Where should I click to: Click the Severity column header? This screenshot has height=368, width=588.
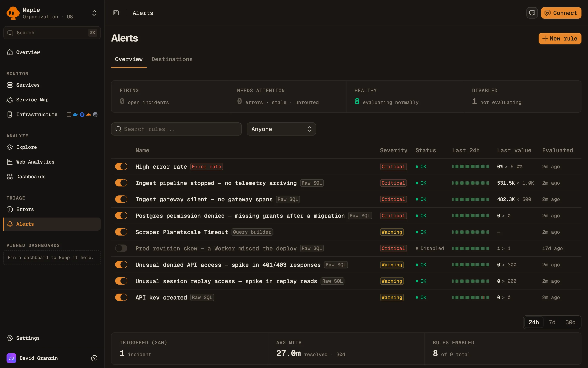coord(394,150)
